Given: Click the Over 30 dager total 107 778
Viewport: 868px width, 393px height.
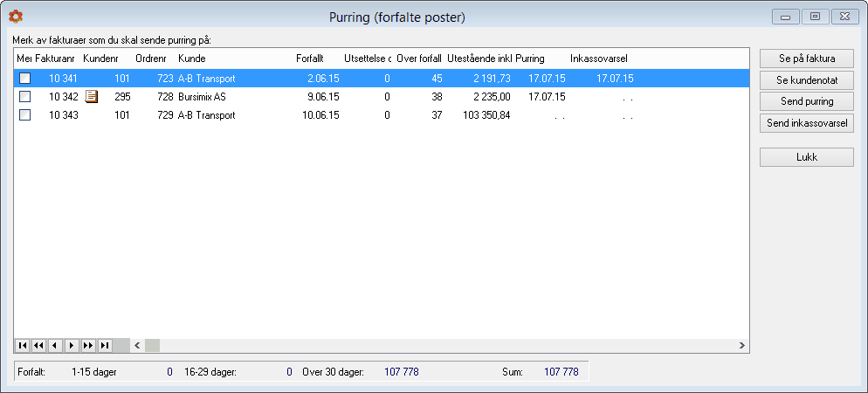Looking at the screenshot, I should tap(402, 372).
